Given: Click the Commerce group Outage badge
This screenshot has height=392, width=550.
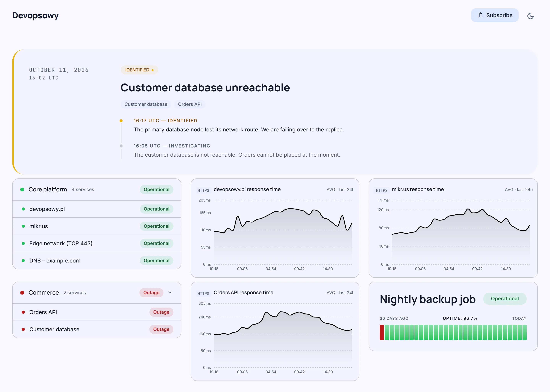Looking at the screenshot, I should coord(151,292).
